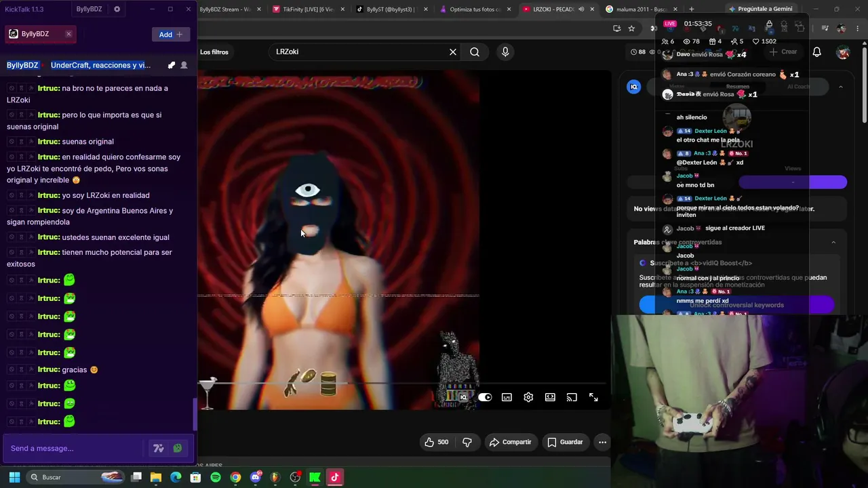Open KickTalk settings gear
Viewport: 868px width, 488px height.
click(117, 9)
